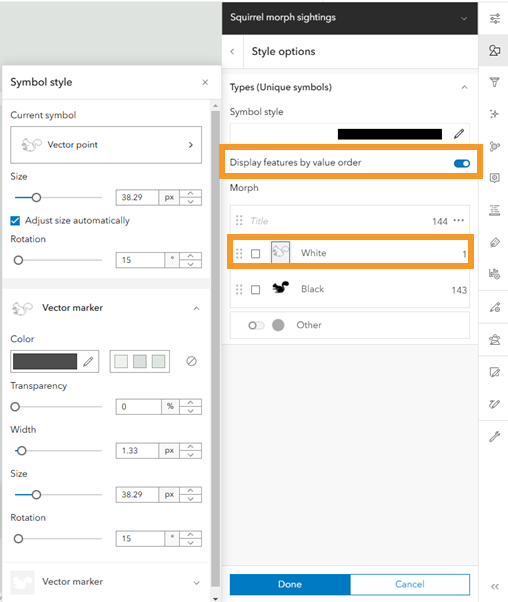Viewport: 508px width, 602px height.
Task: Click the top Size 38.29 input field
Action: (x=137, y=197)
